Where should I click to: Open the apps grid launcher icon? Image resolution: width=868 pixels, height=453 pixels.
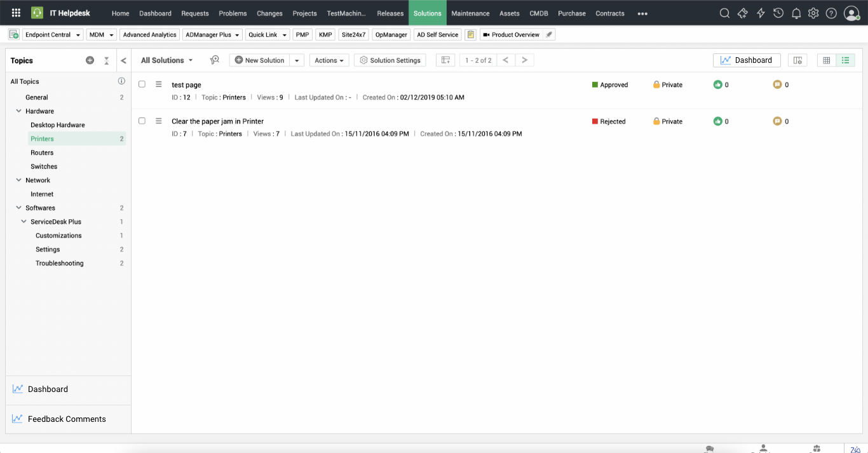tap(16, 13)
